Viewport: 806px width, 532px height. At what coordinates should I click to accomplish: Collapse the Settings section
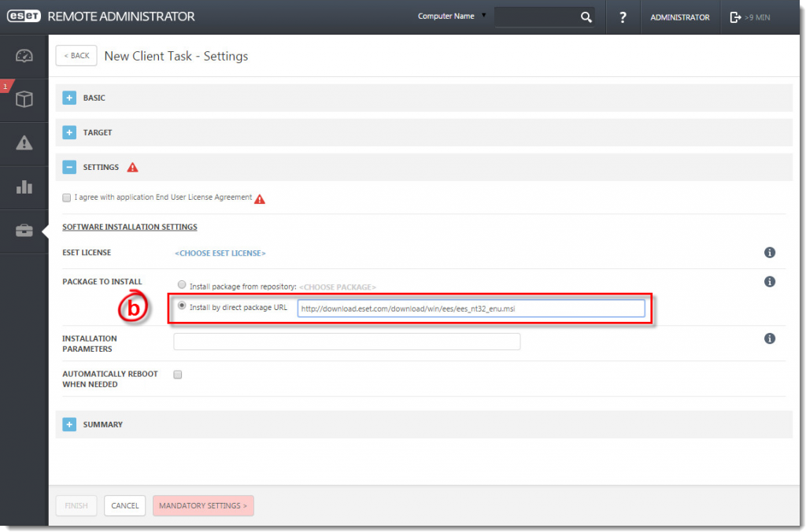pos(69,167)
